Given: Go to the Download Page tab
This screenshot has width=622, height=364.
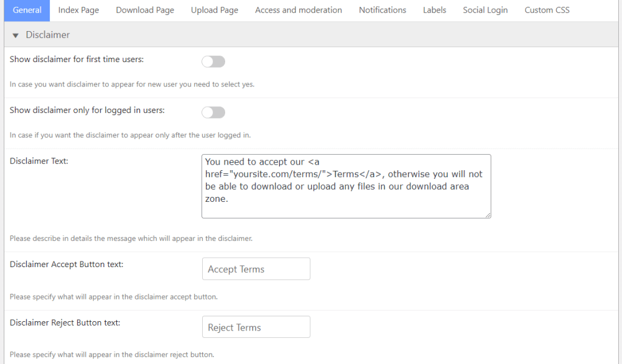Looking at the screenshot, I should pos(145,10).
